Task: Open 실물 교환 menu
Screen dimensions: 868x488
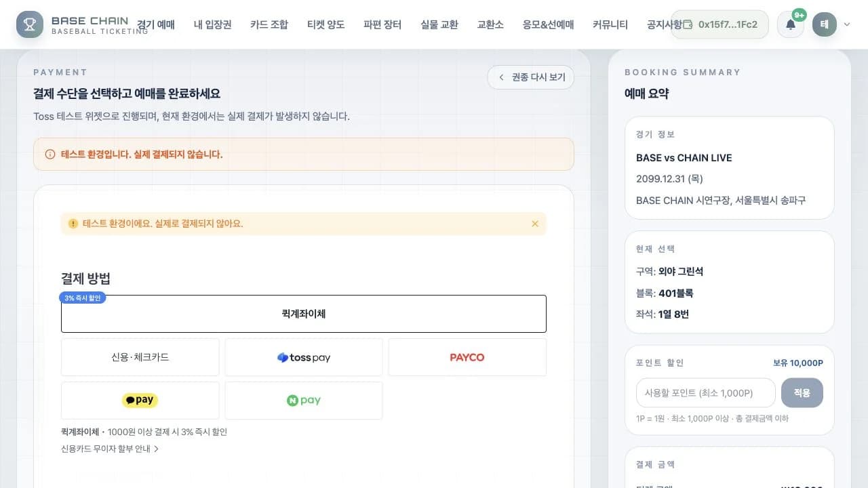Action: tap(439, 24)
